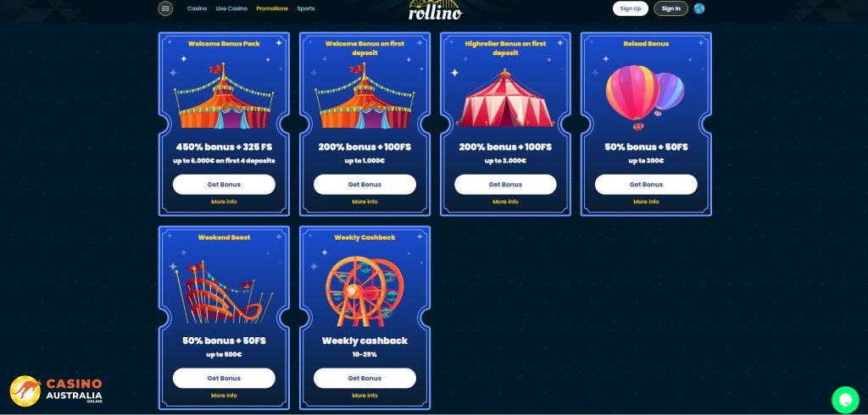Open More info under Highroller Bonus
The image size is (868, 415).
505,202
